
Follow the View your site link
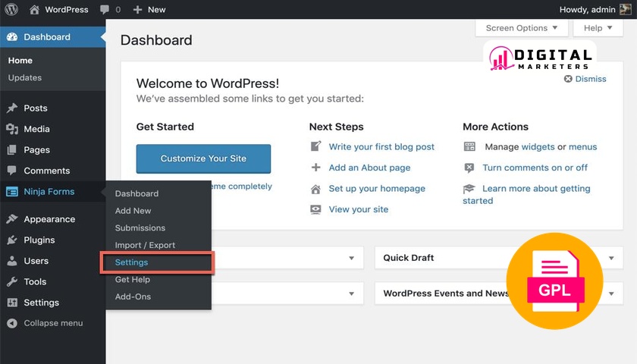coord(359,209)
